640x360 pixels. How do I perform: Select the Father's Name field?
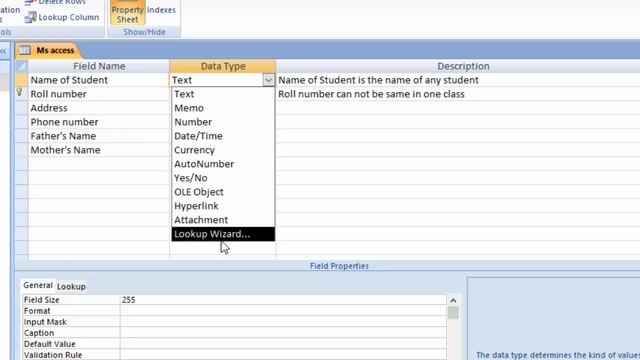pyautogui.click(x=98, y=136)
